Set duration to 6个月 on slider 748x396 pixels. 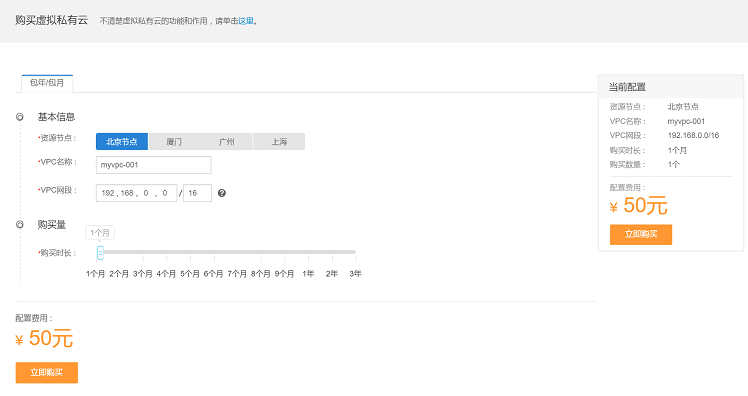214,273
